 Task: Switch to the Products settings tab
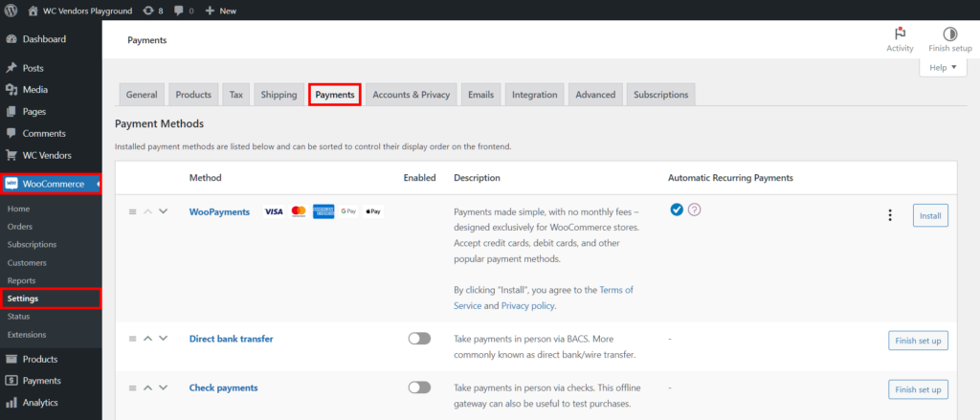(x=193, y=95)
